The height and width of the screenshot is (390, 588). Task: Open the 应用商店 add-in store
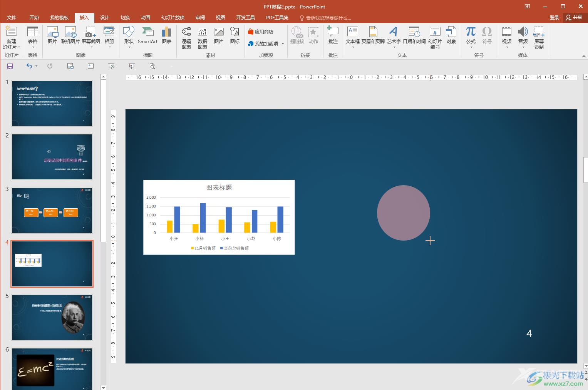(261, 32)
